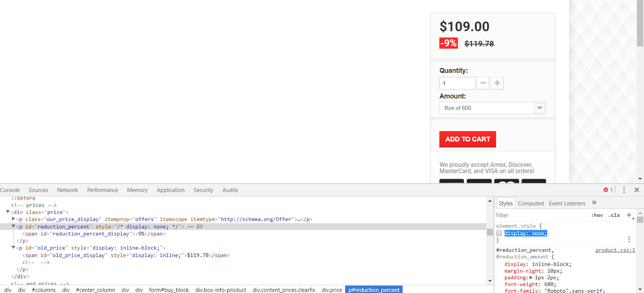Toggle the .cls class editor button

[614, 215]
